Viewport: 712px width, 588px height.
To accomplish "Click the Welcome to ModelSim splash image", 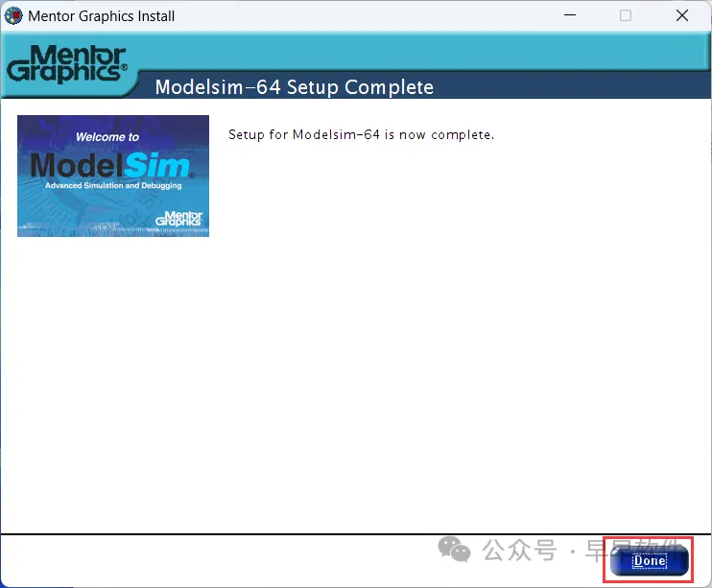I will click(113, 176).
